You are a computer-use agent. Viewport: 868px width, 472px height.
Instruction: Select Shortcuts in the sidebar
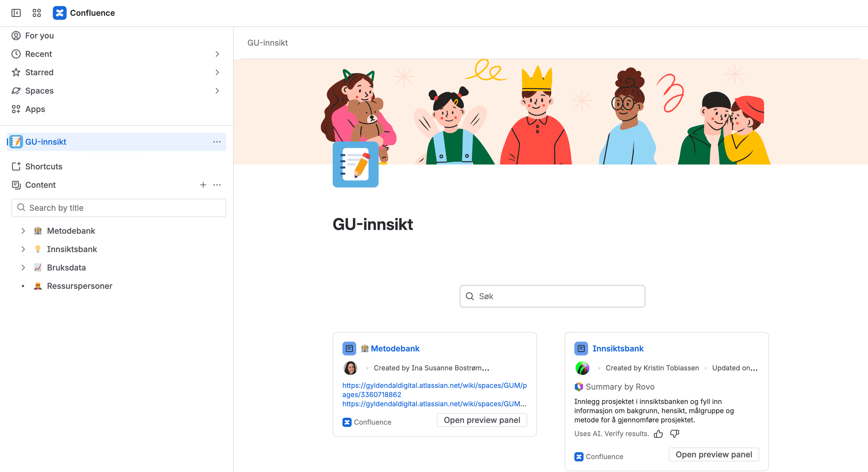pos(43,167)
